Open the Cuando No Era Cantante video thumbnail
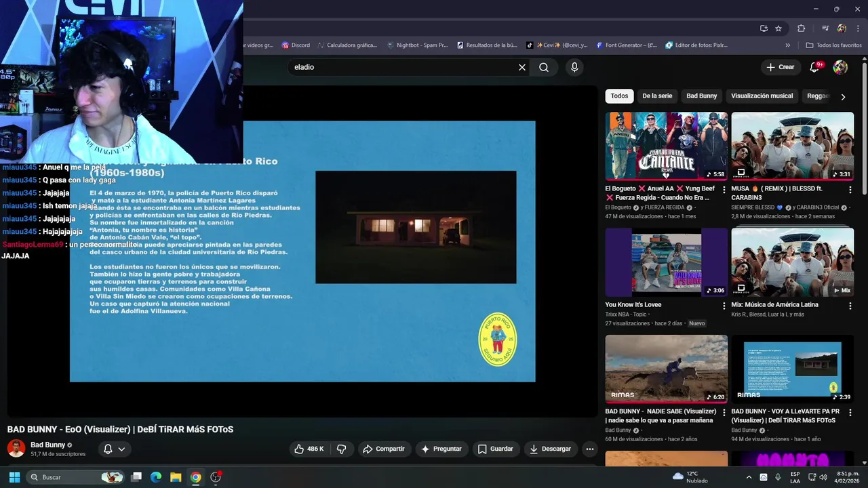Viewport: 868px width, 488px height. coord(667,146)
